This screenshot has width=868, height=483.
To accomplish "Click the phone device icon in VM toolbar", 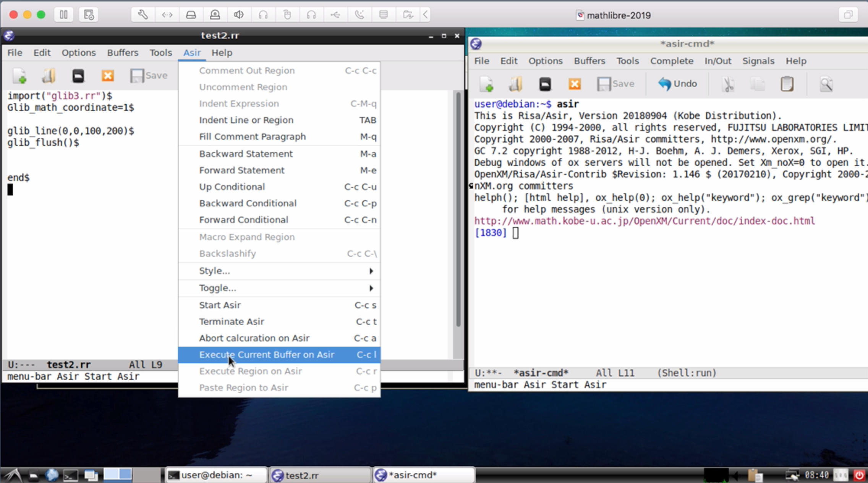I will (x=360, y=15).
